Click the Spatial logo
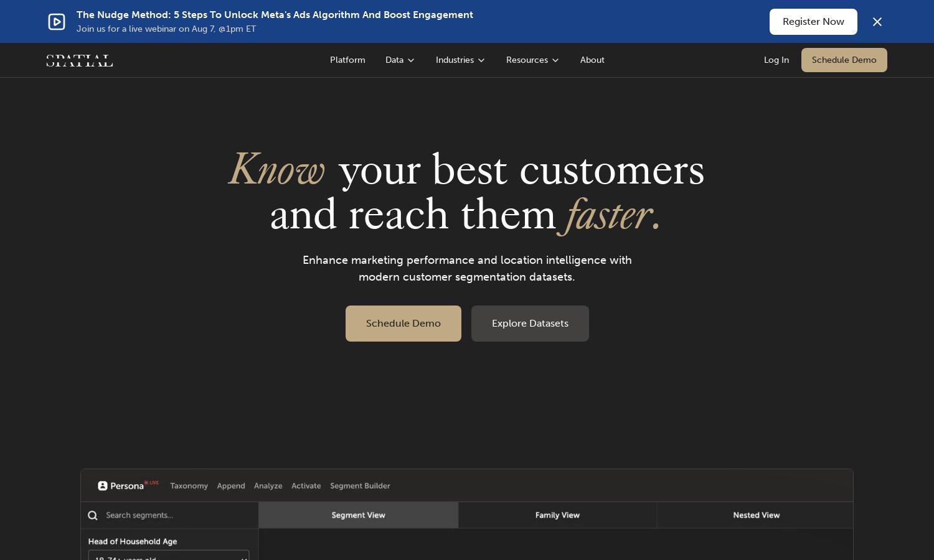934x560 pixels. click(80, 60)
